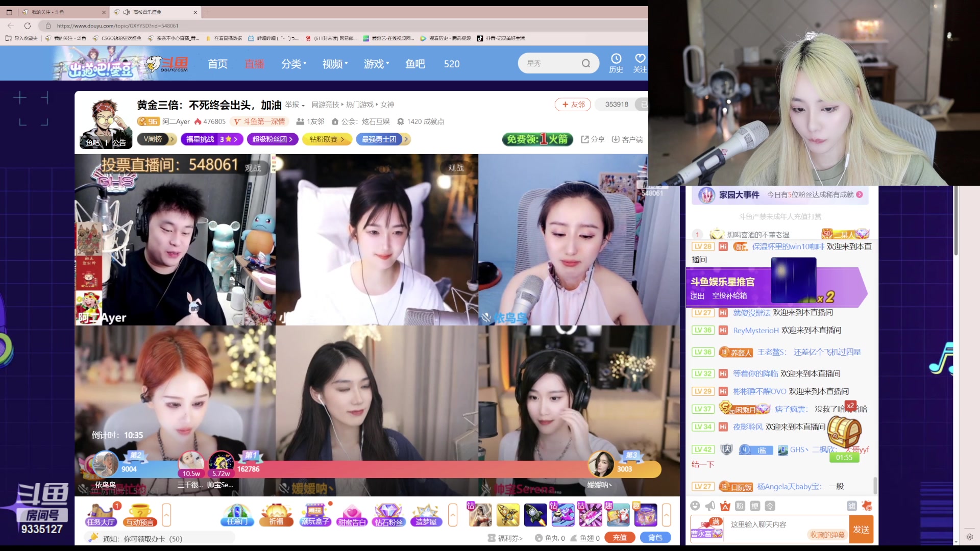Click the 甜蜜告白 love letter icon

click(x=352, y=515)
